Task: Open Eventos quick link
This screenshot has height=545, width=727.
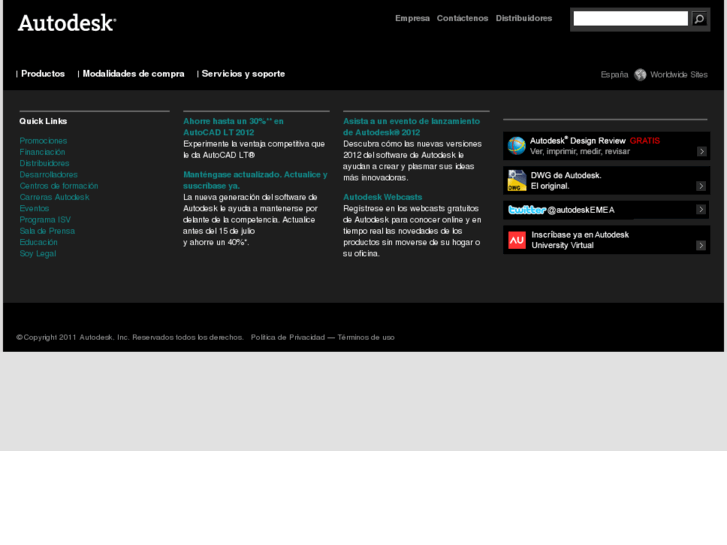Action: click(x=34, y=208)
